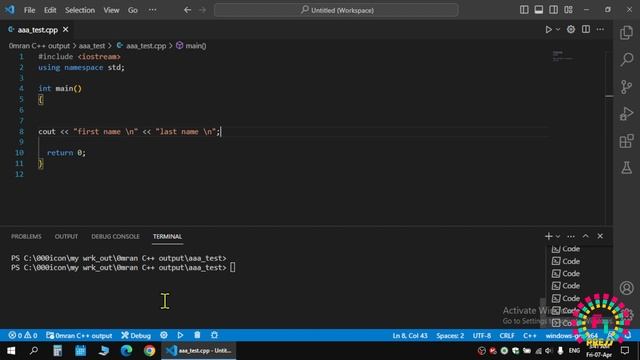The width and height of the screenshot is (640, 360).
Task: Open the Explorer view in activity bar
Action: click(x=627, y=33)
